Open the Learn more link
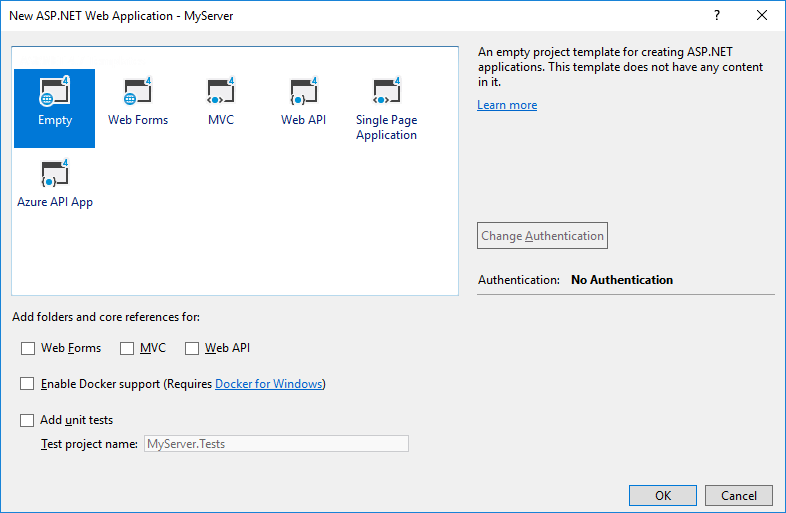Image resolution: width=786 pixels, height=513 pixels. 507,105
